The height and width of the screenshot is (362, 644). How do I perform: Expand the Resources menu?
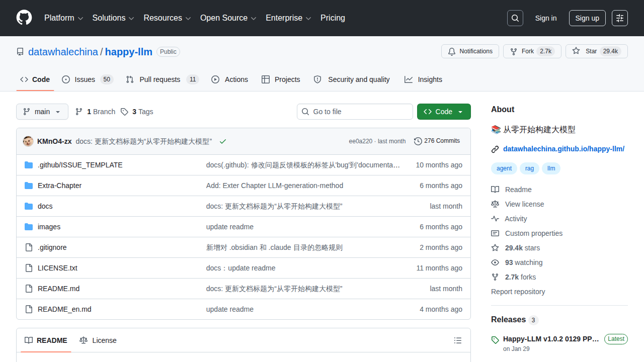click(167, 18)
